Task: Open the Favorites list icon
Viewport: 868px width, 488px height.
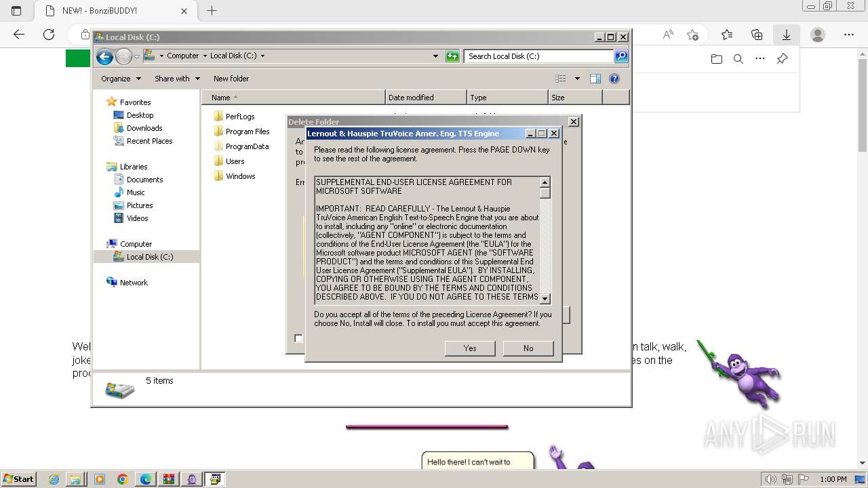Action: [x=727, y=35]
